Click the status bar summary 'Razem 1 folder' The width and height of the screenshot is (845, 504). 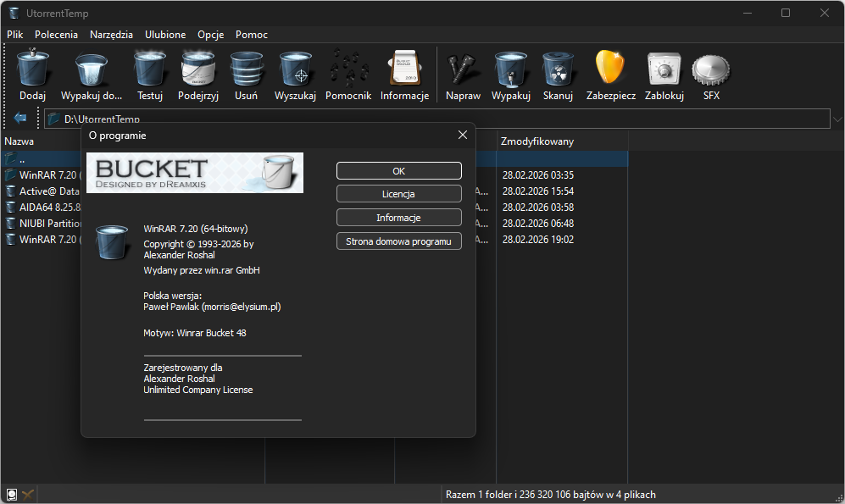550,495
